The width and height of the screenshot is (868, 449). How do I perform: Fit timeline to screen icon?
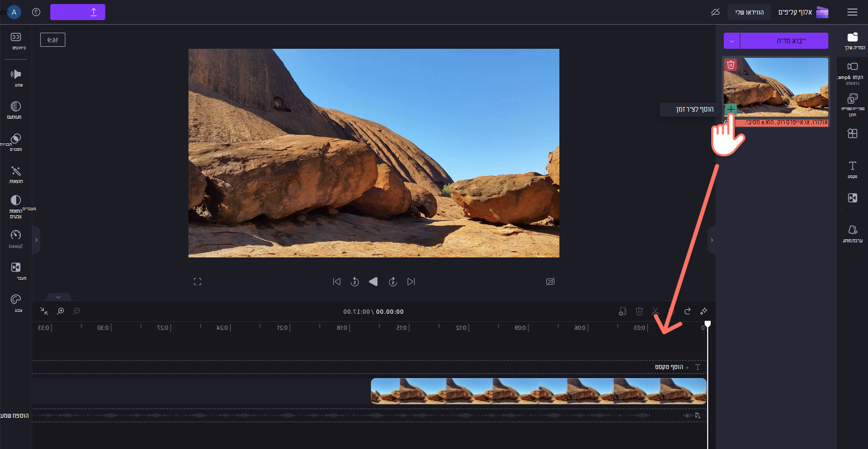pos(44,311)
